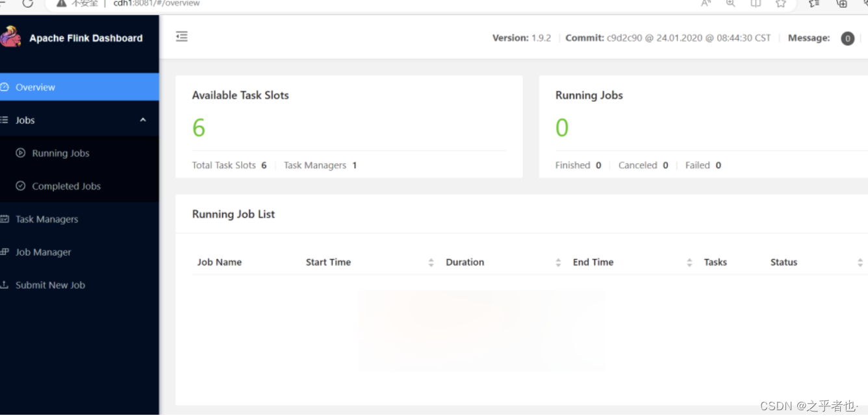This screenshot has width=868, height=418.
Task: Click the Job Name column header
Action: pos(220,262)
